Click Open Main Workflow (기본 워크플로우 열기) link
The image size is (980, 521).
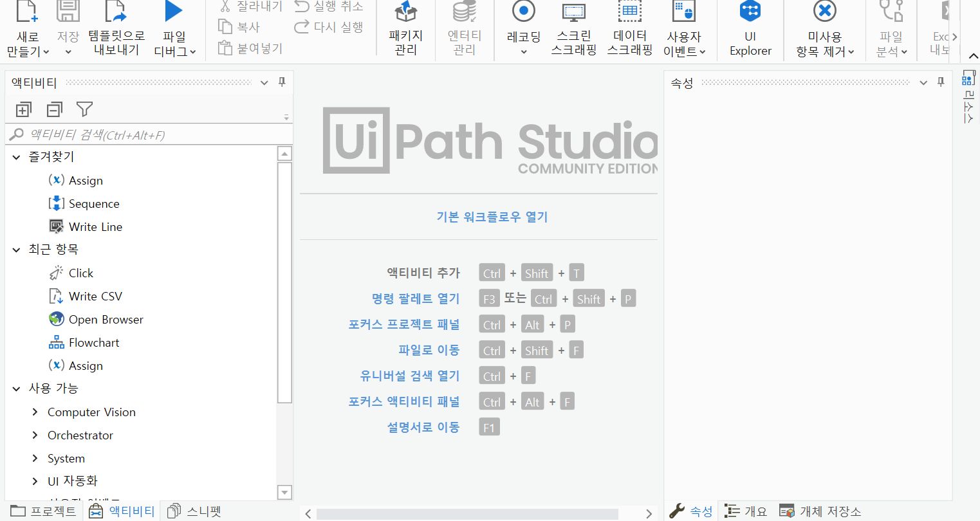coord(492,217)
